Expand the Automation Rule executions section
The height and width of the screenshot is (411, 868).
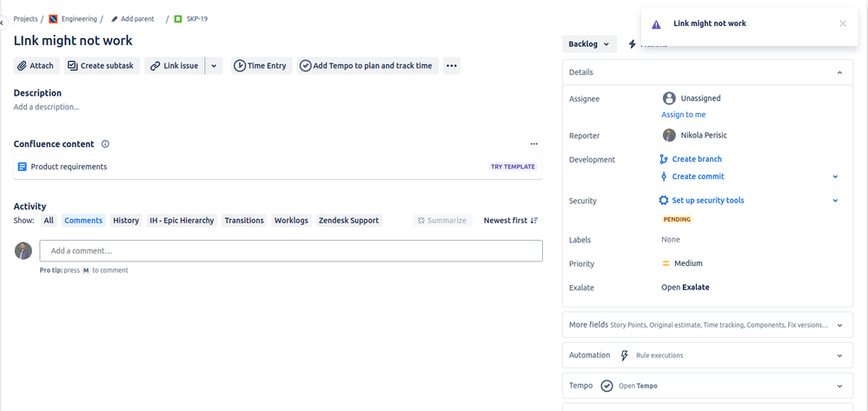707,355
